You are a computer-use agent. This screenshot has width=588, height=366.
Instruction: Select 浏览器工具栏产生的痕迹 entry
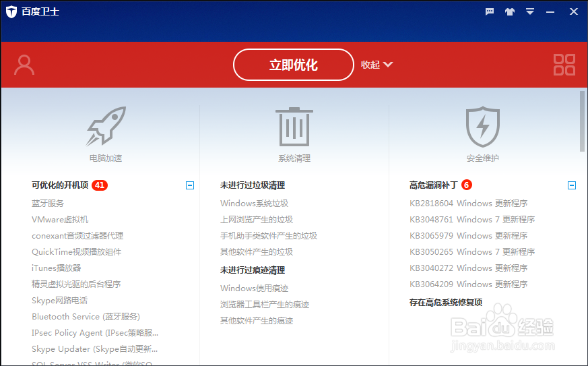tap(265, 305)
